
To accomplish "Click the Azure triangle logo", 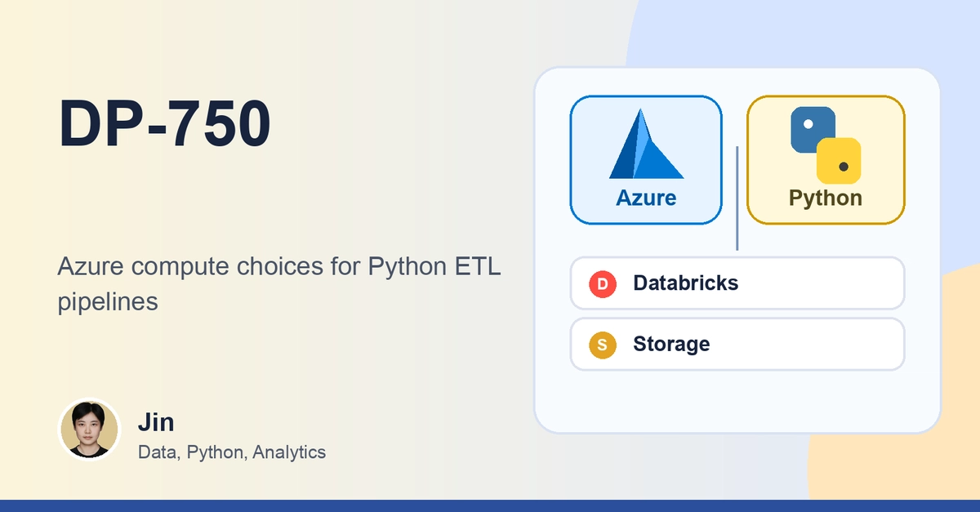I will 646,144.
